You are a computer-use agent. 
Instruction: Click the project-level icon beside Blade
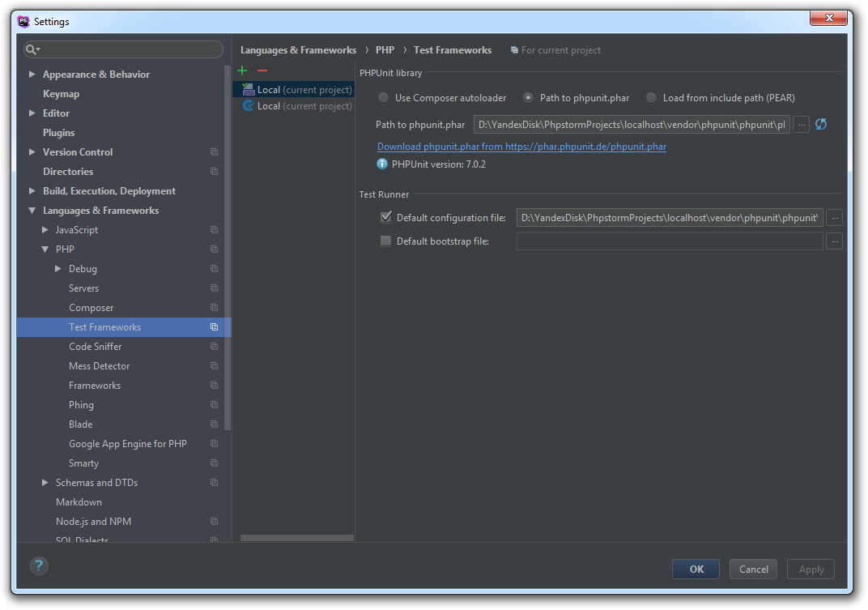pyautogui.click(x=214, y=424)
